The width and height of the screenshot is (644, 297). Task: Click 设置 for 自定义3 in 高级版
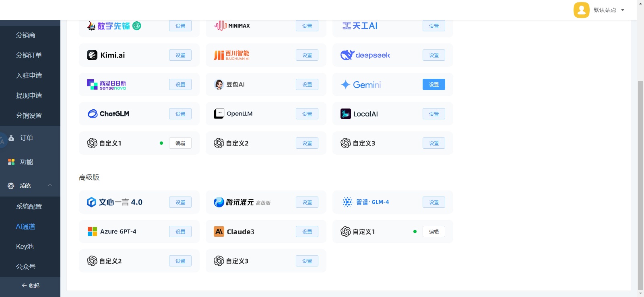tap(307, 261)
